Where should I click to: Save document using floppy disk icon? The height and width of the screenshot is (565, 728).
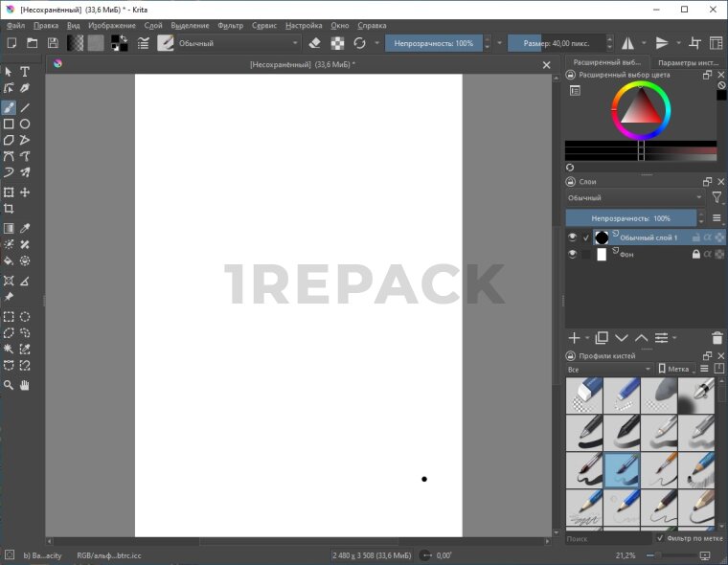click(53, 43)
